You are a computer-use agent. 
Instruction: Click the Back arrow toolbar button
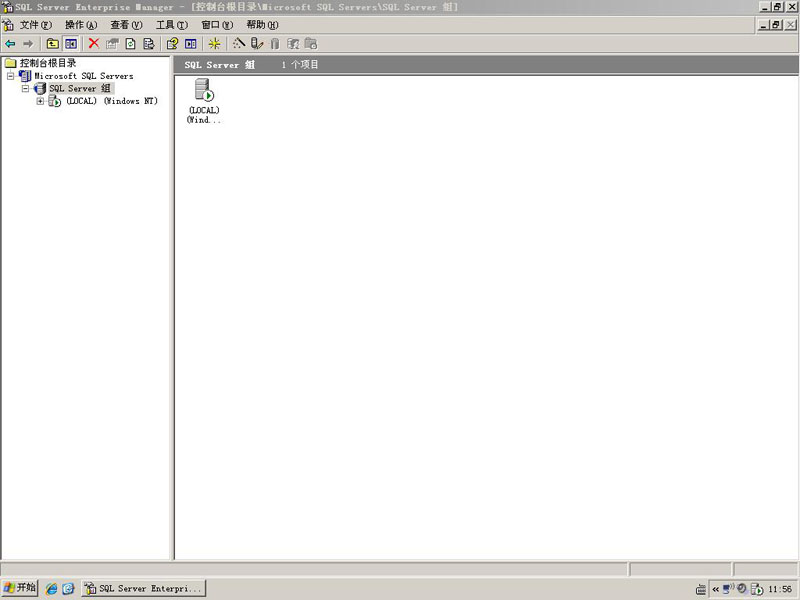tap(10, 43)
